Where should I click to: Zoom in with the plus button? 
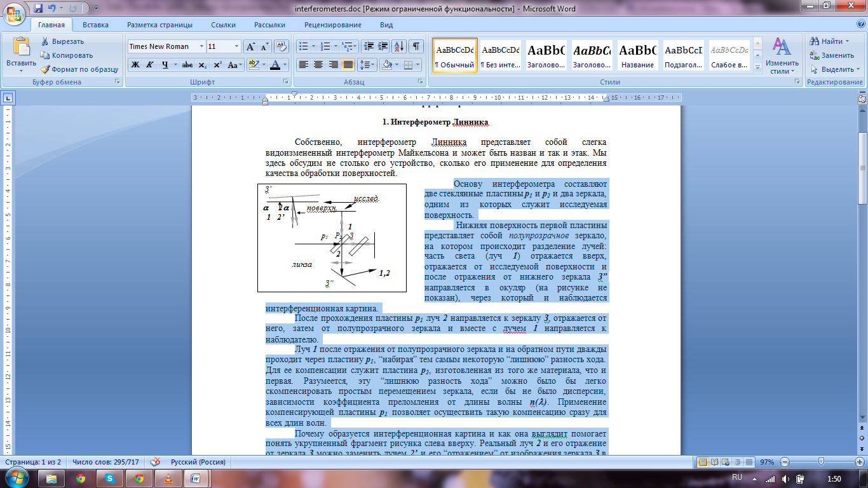(859, 462)
